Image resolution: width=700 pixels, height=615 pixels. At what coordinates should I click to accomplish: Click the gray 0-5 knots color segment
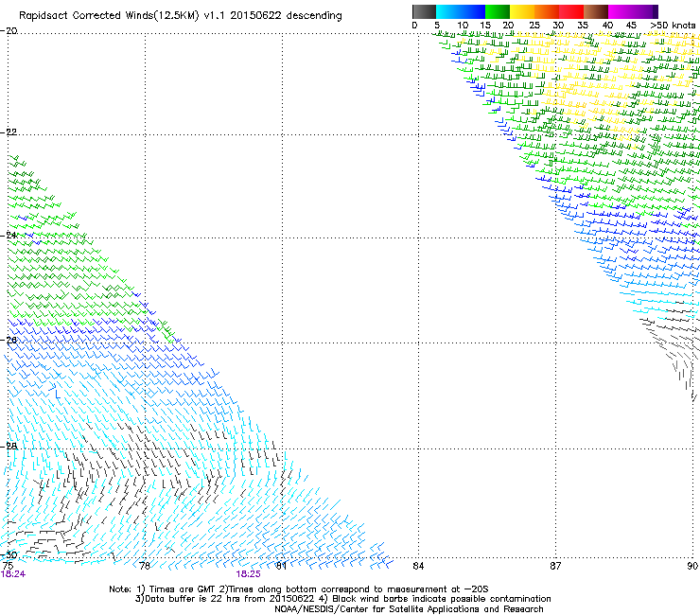[424, 11]
